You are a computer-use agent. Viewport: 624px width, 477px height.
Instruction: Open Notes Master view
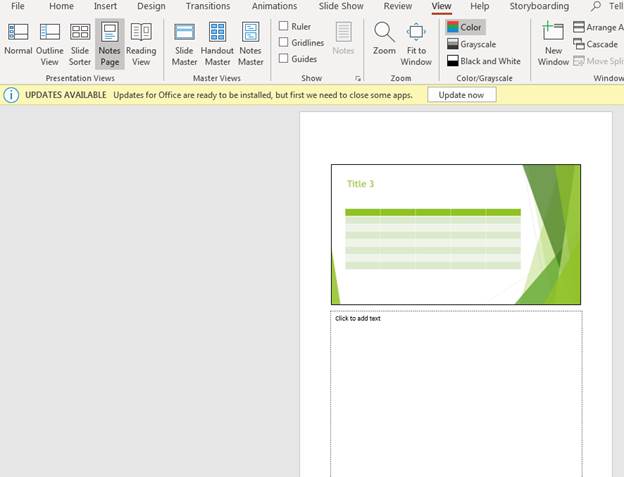pyautogui.click(x=250, y=45)
